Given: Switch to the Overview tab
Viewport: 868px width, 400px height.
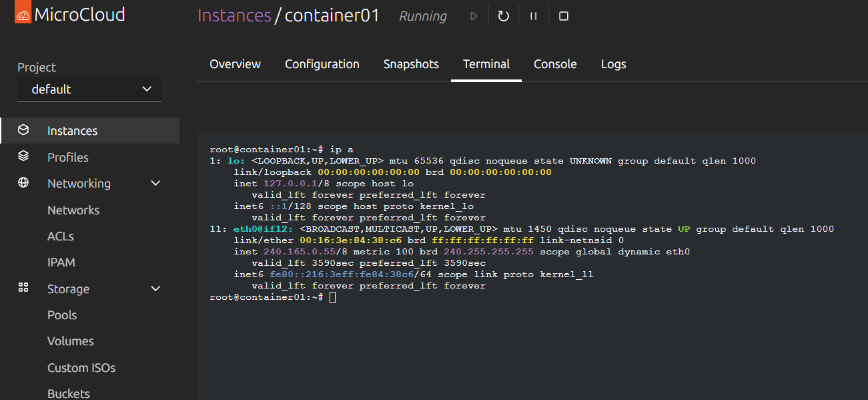Looking at the screenshot, I should (x=235, y=64).
